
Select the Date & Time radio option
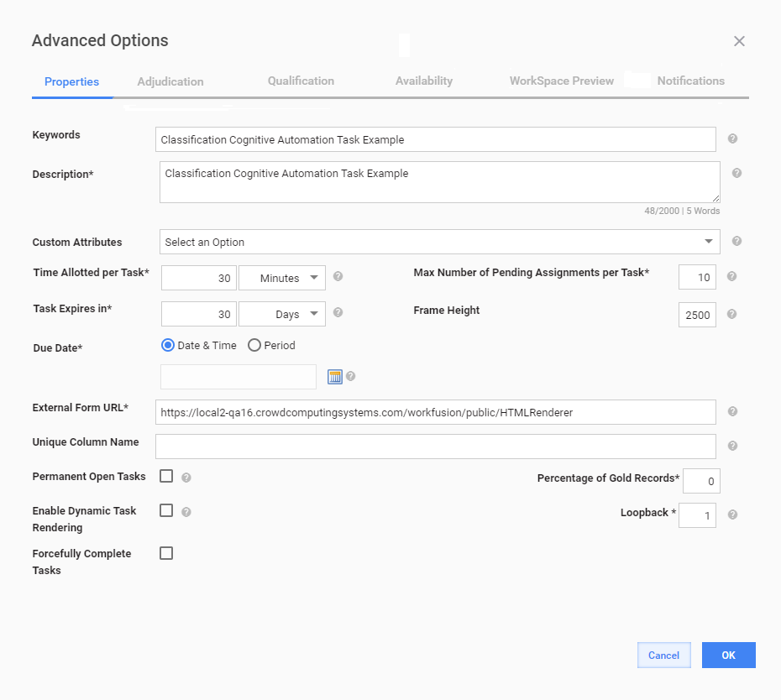[x=168, y=345]
